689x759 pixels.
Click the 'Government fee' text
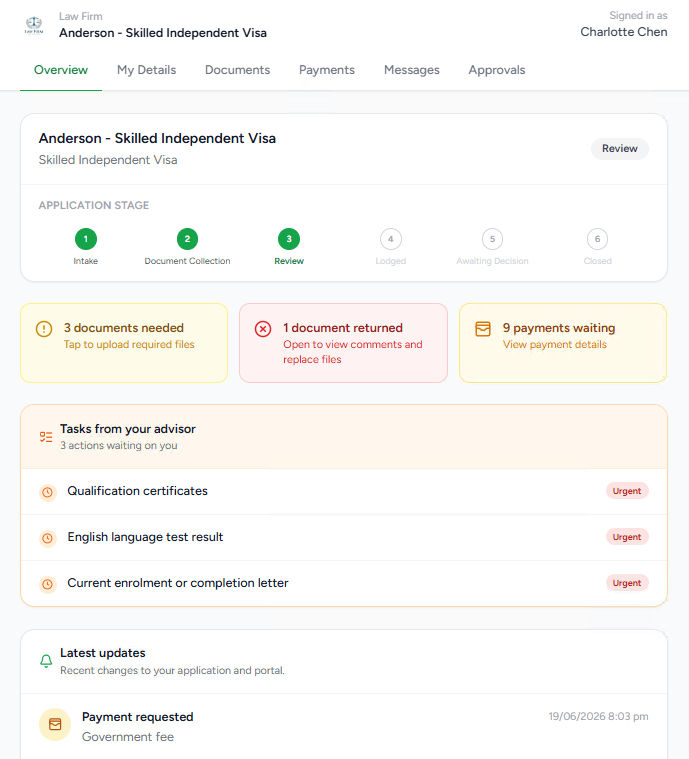coord(128,737)
